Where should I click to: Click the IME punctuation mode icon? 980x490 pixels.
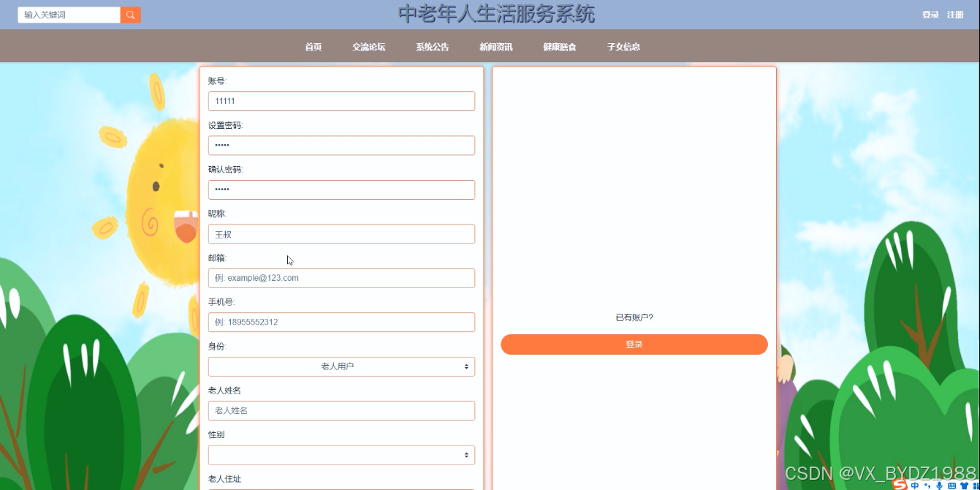tap(927, 486)
